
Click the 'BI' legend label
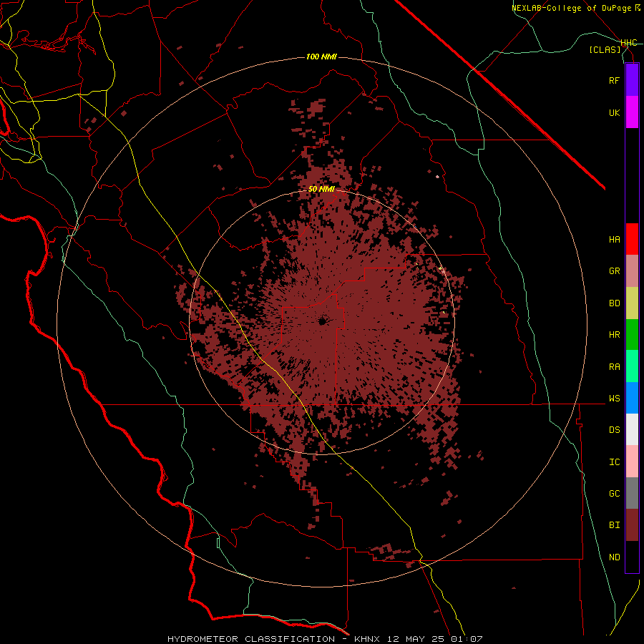pyautogui.click(x=614, y=525)
